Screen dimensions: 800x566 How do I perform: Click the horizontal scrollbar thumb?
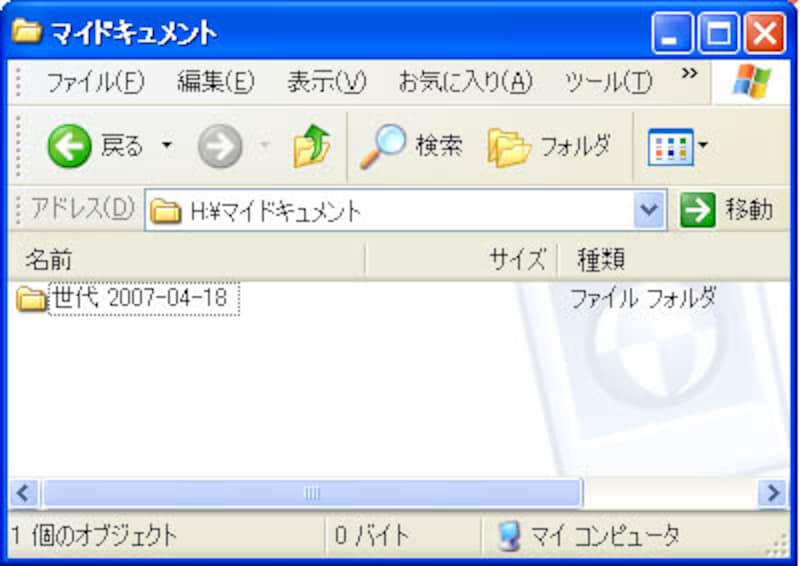click(x=312, y=494)
